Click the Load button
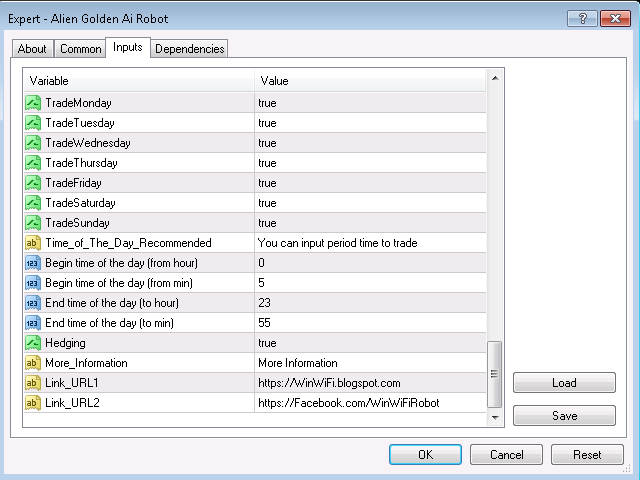Screen dimensions: 640x480 (x=564, y=383)
